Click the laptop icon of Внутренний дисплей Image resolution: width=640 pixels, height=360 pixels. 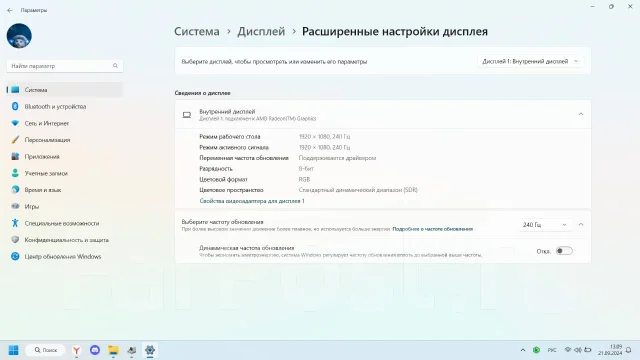[187, 115]
